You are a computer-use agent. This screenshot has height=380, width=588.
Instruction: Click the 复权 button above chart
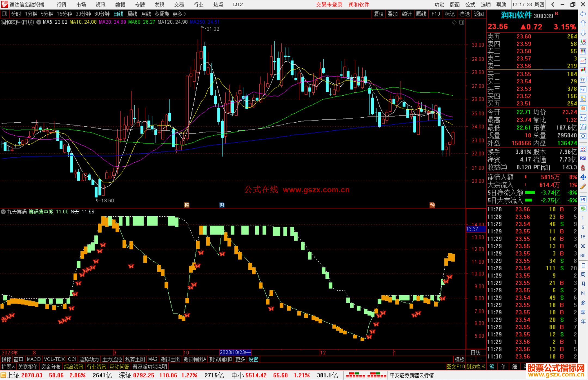click(x=378, y=14)
